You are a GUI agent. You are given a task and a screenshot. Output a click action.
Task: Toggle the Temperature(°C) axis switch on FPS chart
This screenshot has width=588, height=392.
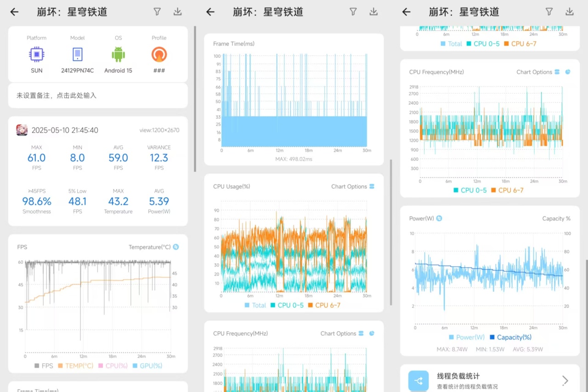click(x=175, y=247)
